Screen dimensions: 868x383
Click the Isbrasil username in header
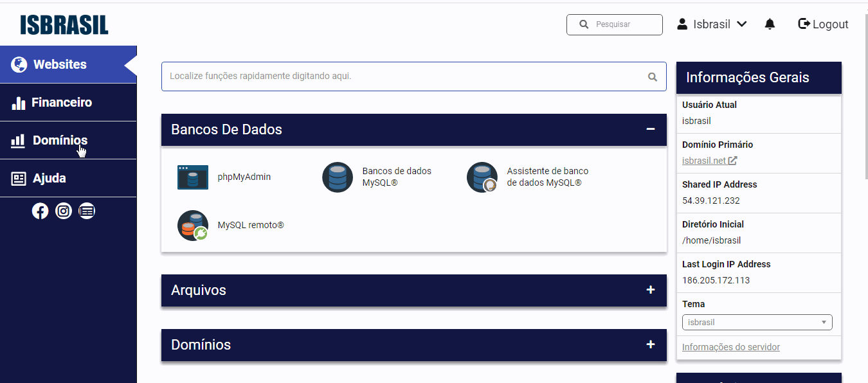point(712,24)
